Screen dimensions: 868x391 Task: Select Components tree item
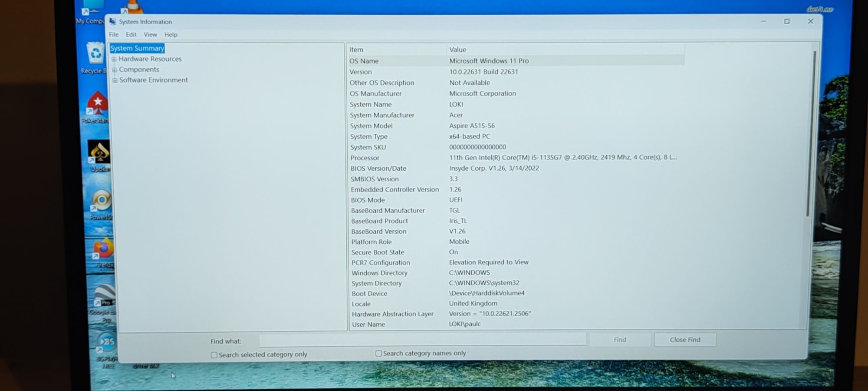[139, 69]
